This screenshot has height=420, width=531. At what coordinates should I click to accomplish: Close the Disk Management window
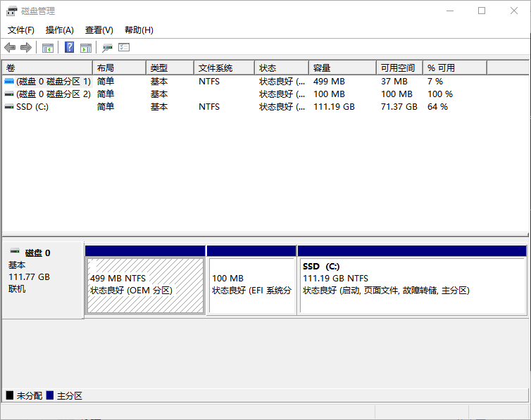(x=513, y=11)
